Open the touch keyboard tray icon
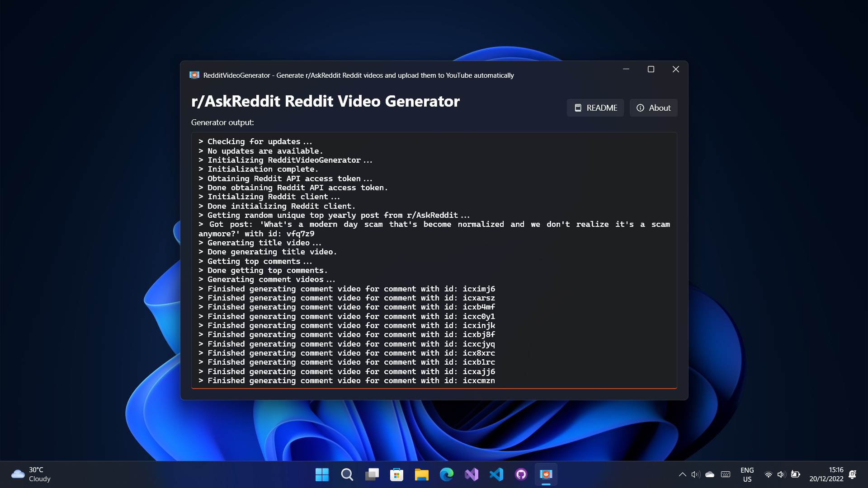Screen dimensions: 868x488 point(726,474)
